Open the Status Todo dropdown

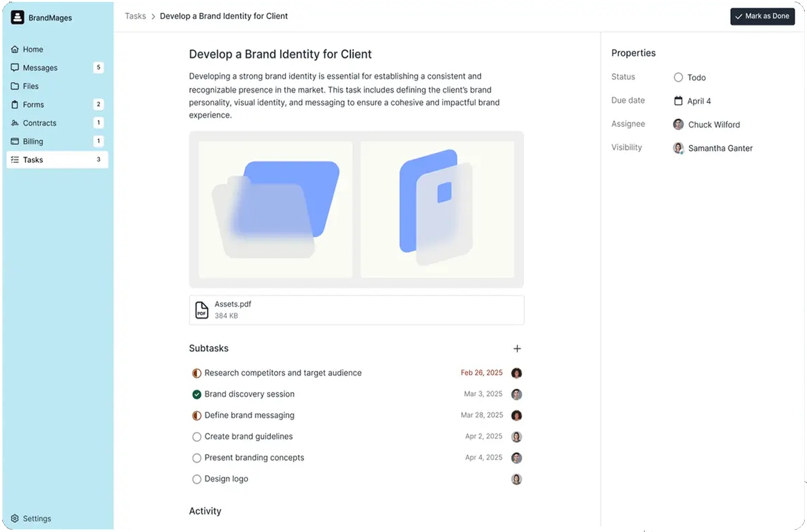pos(690,77)
